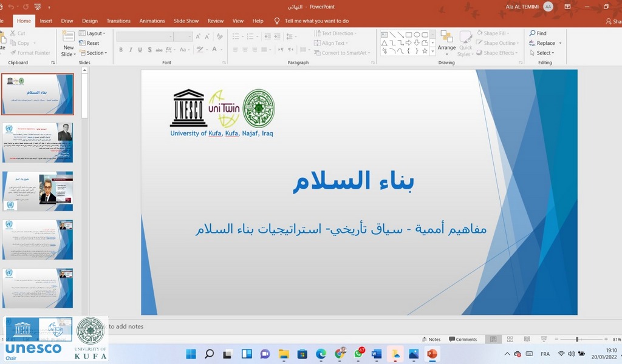Viewport: 622px width, 364px height.
Task: Switch to Slide Sorter view
Action: [509, 339]
